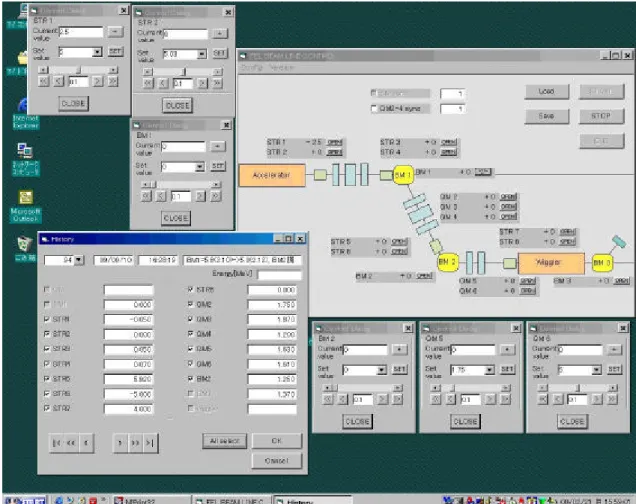636x504 pixels.
Task: Go forward one record in History window
Action: coord(120,442)
